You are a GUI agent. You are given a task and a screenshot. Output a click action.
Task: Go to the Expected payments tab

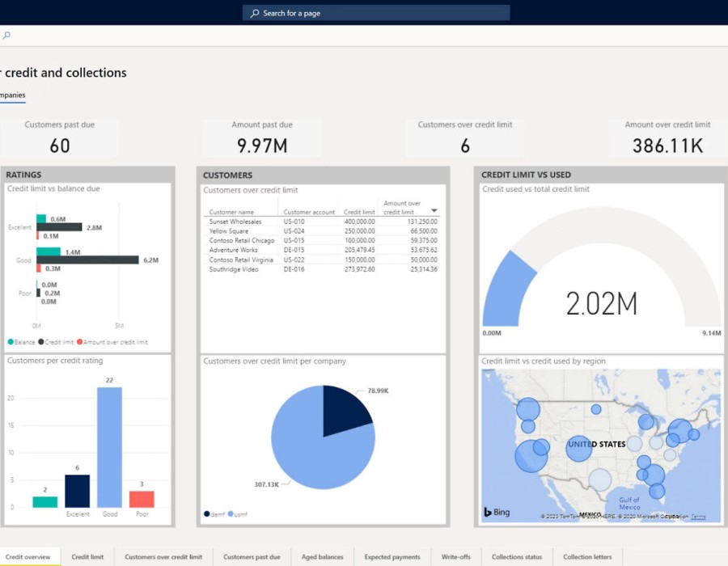(392, 556)
